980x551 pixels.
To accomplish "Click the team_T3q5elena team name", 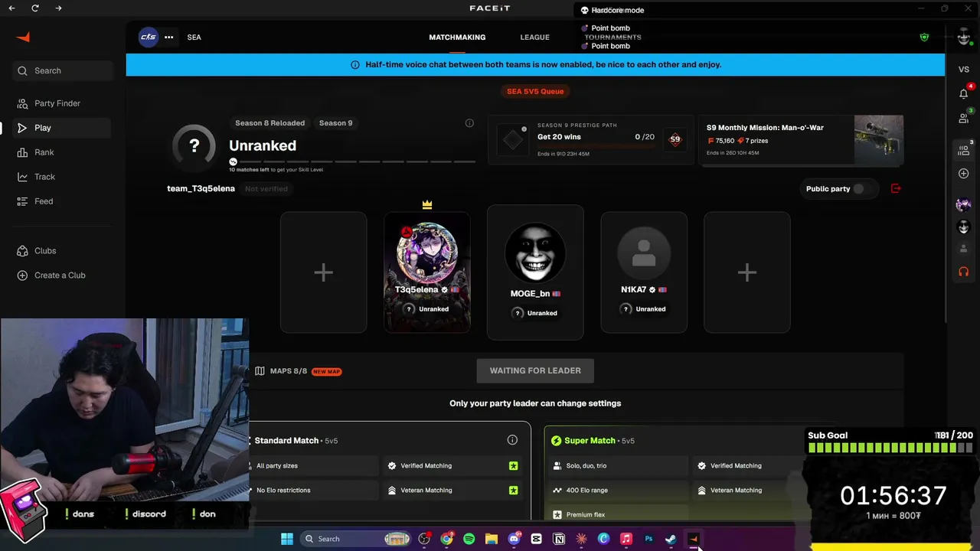I will (x=201, y=189).
